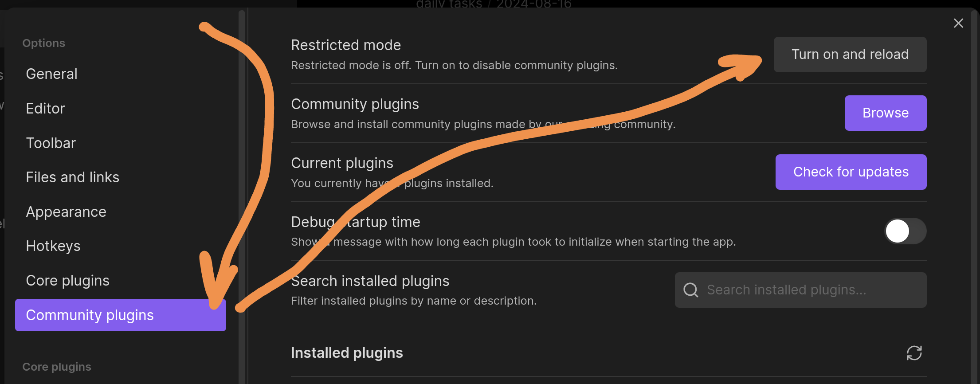Go to Files and links settings
This screenshot has width=980, height=384.
pyautogui.click(x=73, y=177)
